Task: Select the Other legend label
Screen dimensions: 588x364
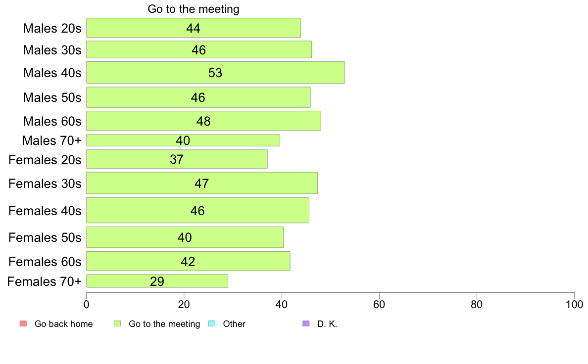Action: coord(234,324)
